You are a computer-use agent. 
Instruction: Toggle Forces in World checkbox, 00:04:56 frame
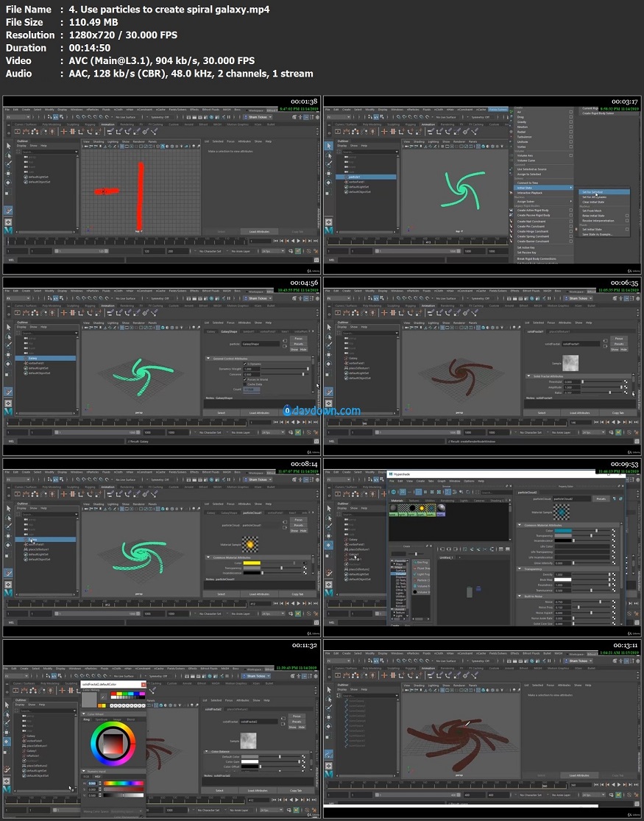point(244,379)
